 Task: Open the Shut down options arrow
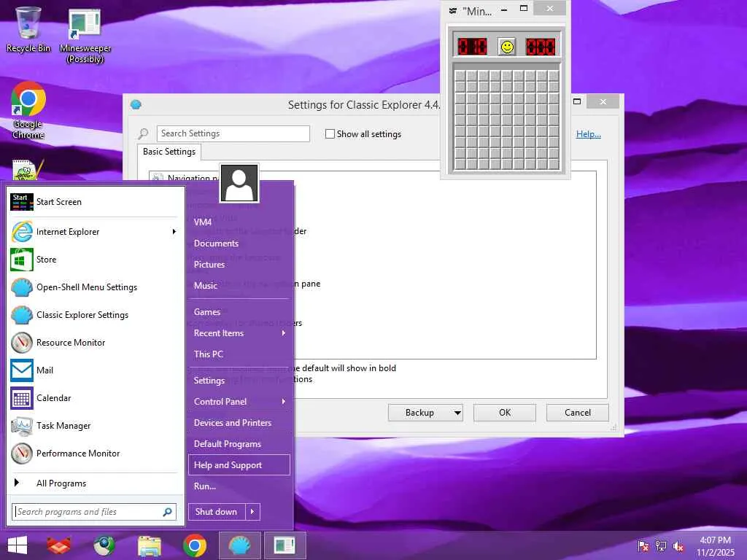pyautogui.click(x=252, y=512)
